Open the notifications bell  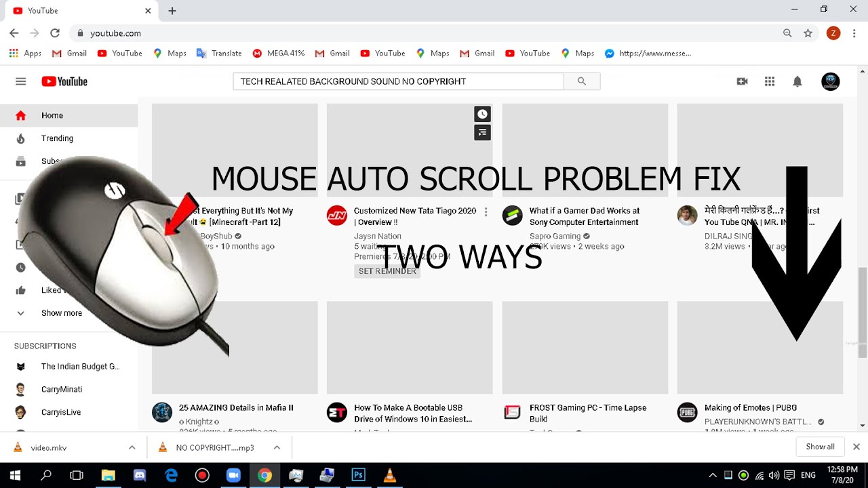click(x=797, y=81)
